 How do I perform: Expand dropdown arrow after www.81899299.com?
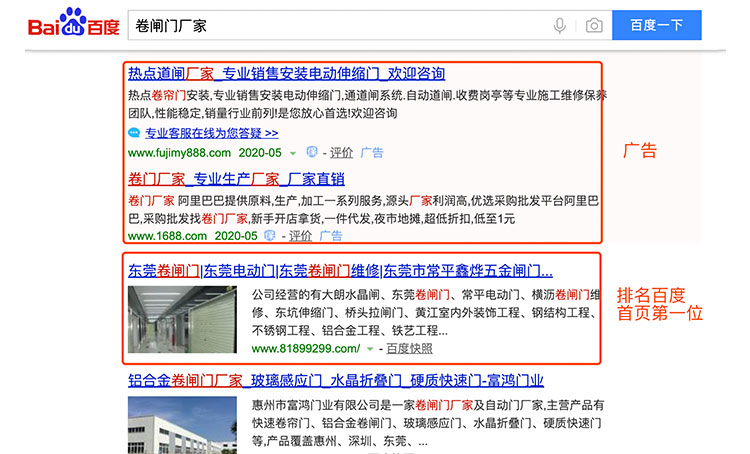(x=370, y=349)
